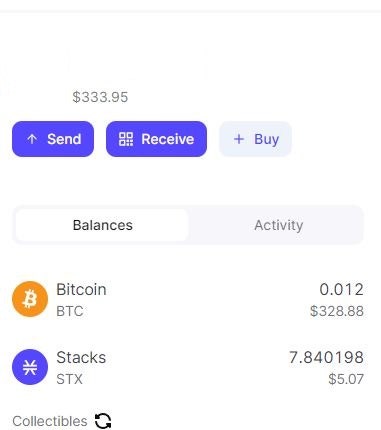Click the Collectibles section label

click(50, 421)
